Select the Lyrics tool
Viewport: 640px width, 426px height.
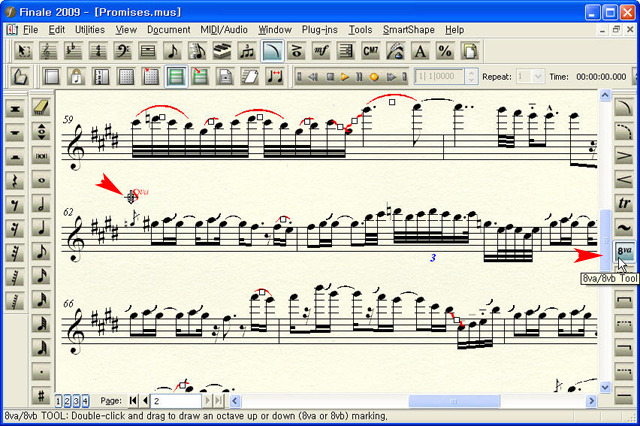click(396, 51)
